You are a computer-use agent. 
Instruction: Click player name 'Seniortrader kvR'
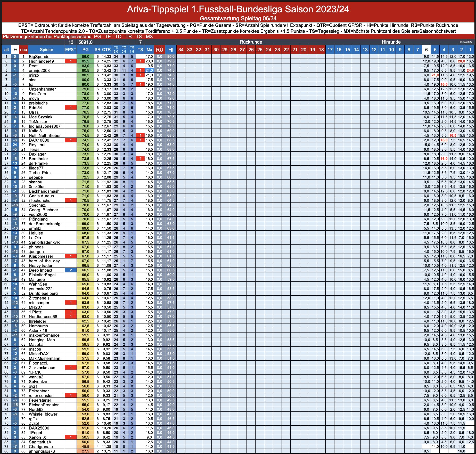coord(44,242)
